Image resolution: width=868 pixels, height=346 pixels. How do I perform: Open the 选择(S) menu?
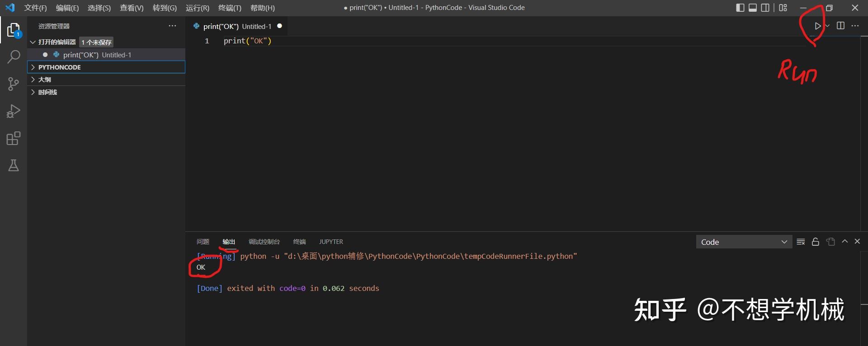[99, 8]
